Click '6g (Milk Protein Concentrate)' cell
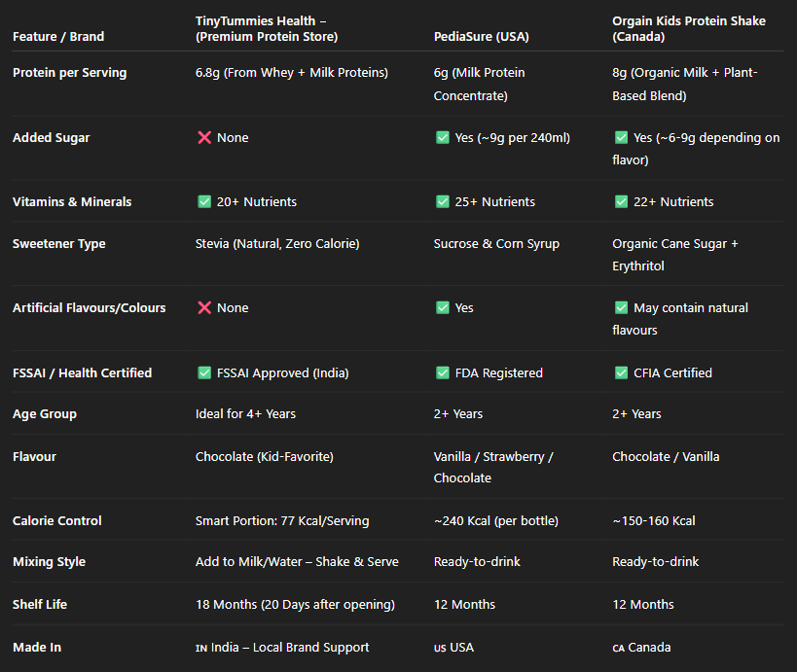The height and width of the screenshot is (672, 797). (x=480, y=85)
